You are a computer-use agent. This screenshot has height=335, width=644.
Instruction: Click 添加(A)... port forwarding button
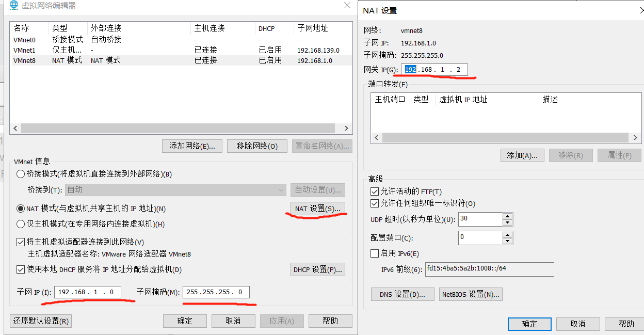522,155
